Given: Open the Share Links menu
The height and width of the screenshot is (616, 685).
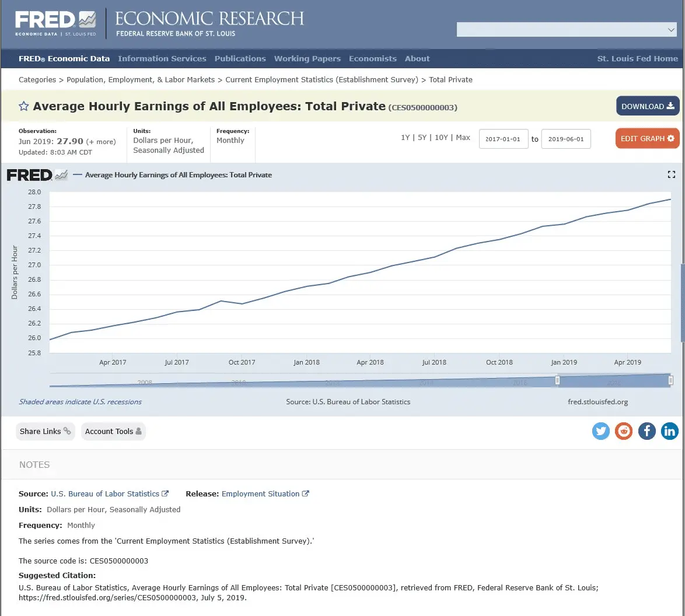Looking at the screenshot, I should (45, 431).
